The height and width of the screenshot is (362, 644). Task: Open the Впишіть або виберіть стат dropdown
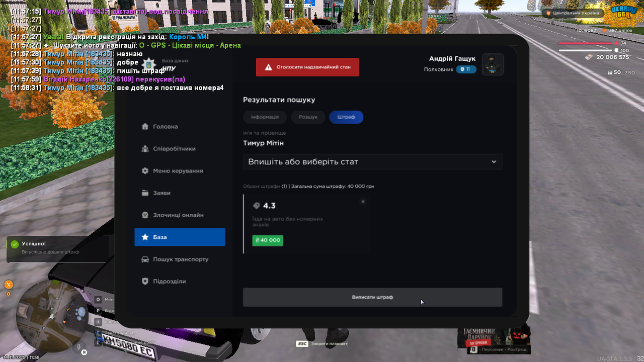[x=372, y=162]
